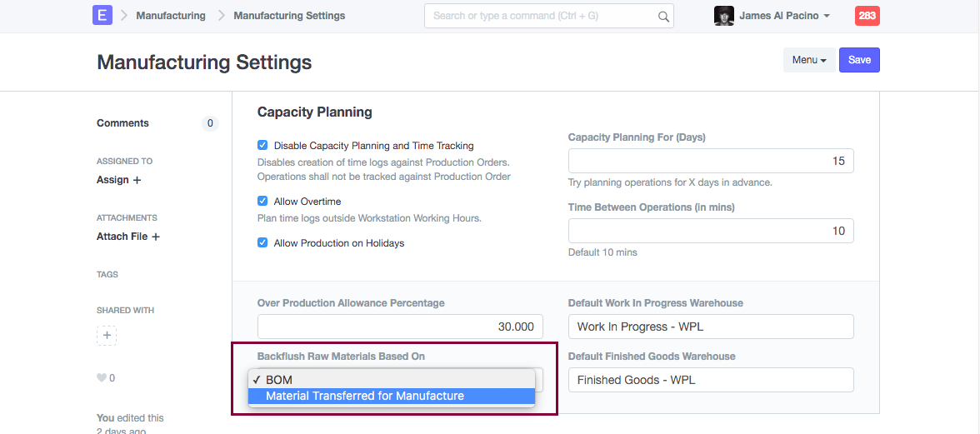Select Material Transferred for Manufacture option
Image resolution: width=980 pixels, height=434 pixels.
pos(365,396)
